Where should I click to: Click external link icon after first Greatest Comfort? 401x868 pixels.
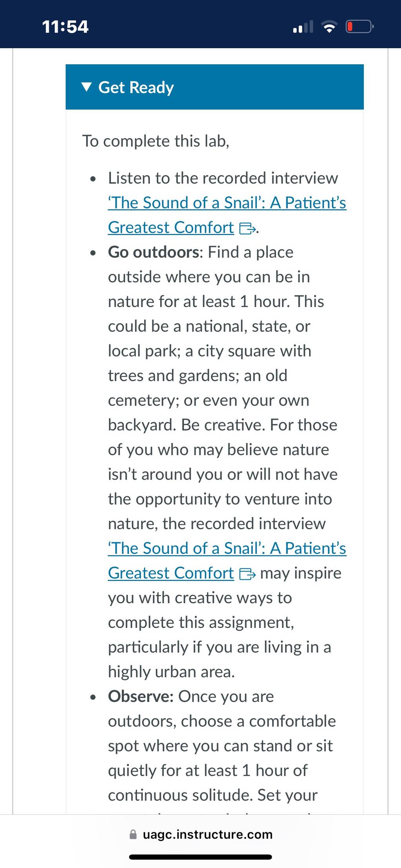point(247,228)
